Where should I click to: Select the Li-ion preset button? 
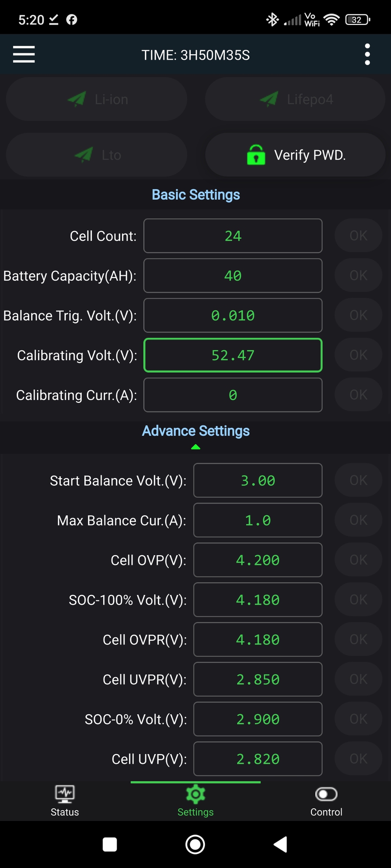97,99
